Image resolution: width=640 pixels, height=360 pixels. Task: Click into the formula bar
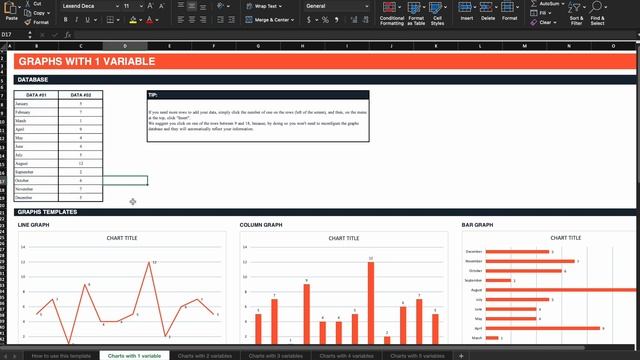(x=355, y=35)
